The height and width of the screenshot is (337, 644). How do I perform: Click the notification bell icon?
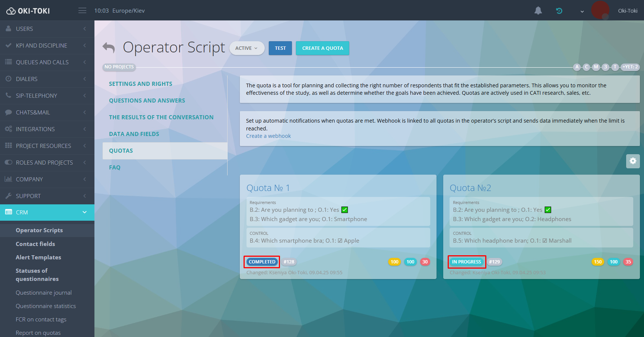[538, 11]
